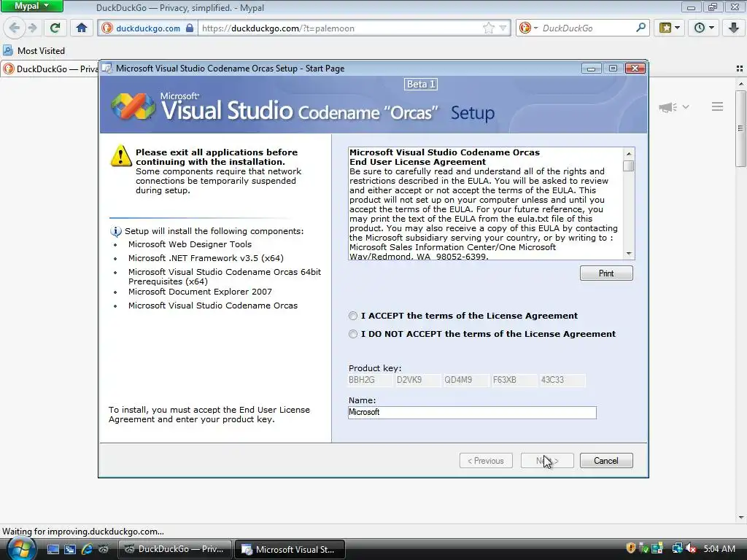Screen dimensions: 747x560
Task: Click the Name input field
Action: (472, 413)
